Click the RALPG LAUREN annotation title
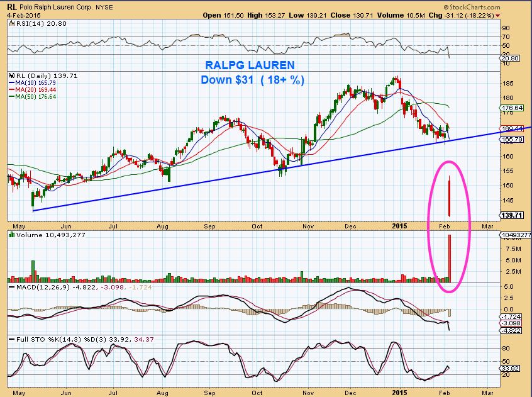Screen dimensions: 532x397 coord(250,65)
